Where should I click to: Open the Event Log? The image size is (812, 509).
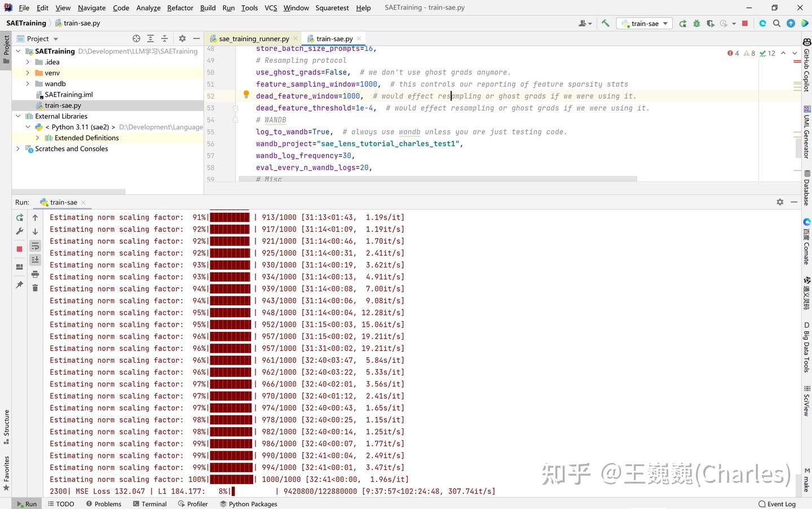[x=778, y=504]
